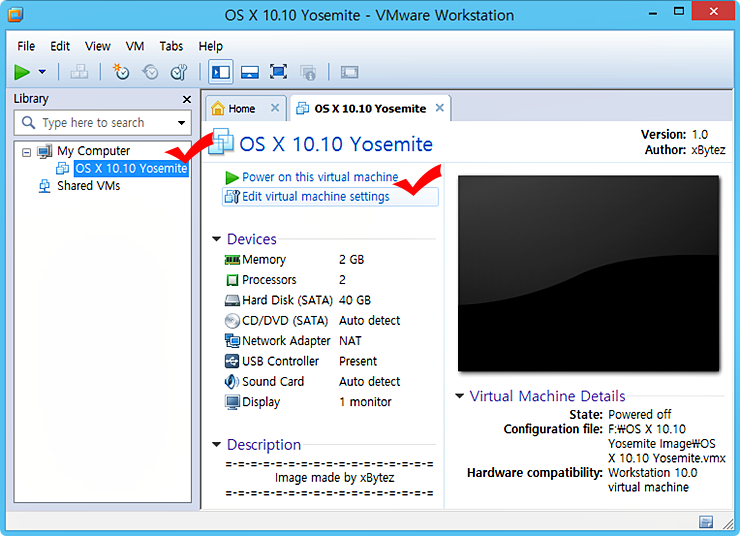The width and height of the screenshot is (740, 536).
Task: Click the Hard Disk (SATA) device icon
Action: pos(232,301)
